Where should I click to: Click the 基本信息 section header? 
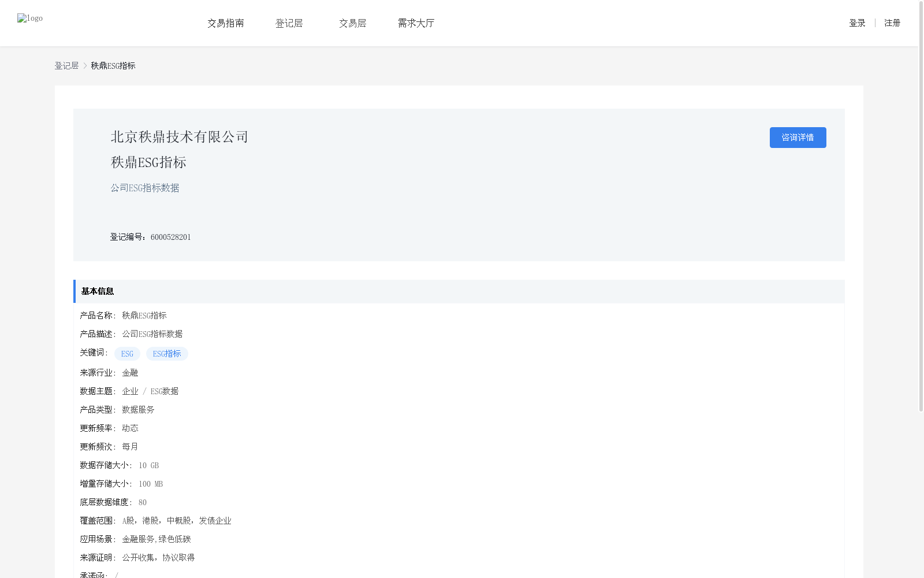459,291
